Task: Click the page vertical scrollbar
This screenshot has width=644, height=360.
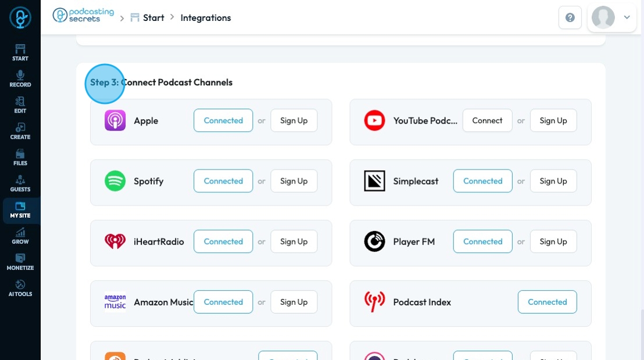Action: [642, 334]
